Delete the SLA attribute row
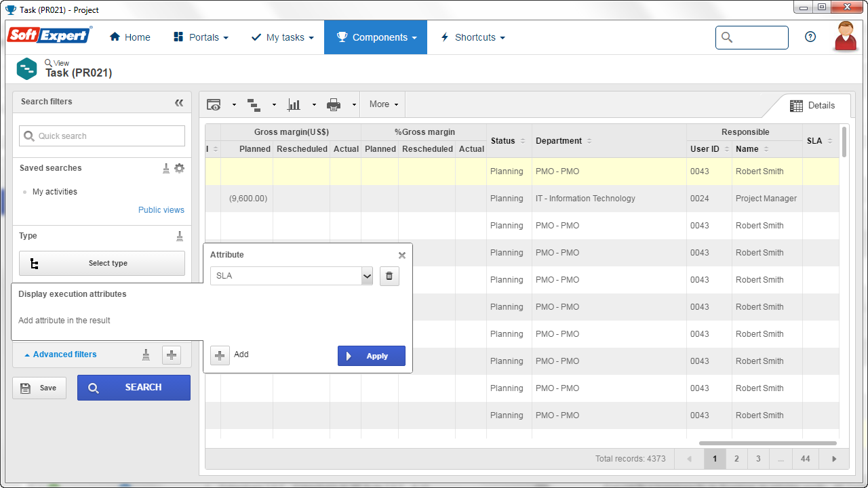This screenshot has width=868, height=488. [389, 276]
